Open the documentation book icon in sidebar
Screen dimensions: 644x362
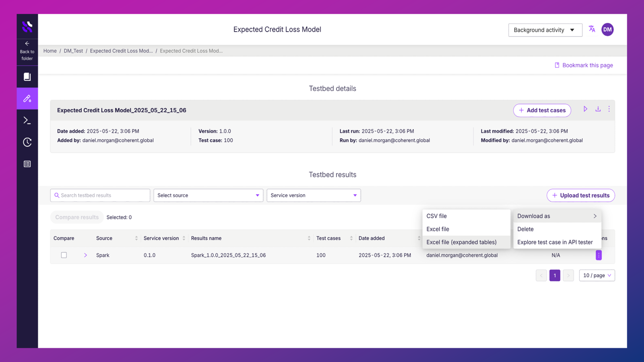(x=27, y=77)
